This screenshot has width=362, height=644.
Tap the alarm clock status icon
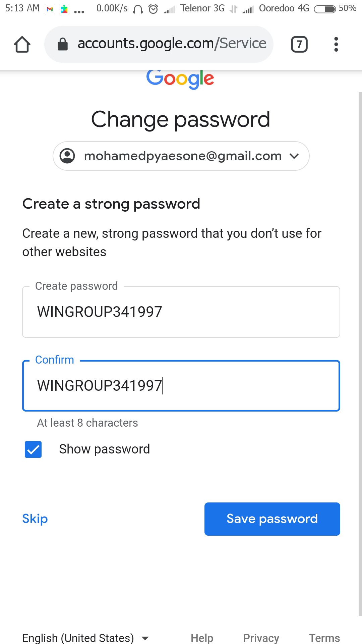coord(153,9)
